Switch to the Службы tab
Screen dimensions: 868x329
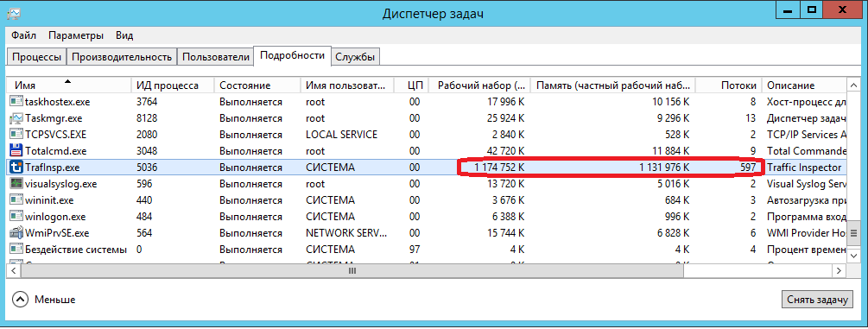tap(355, 56)
